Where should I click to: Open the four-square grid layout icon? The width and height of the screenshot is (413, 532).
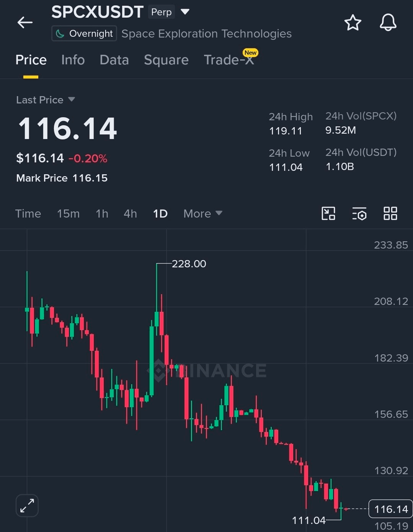pyautogui.click(x=390, y=213)
